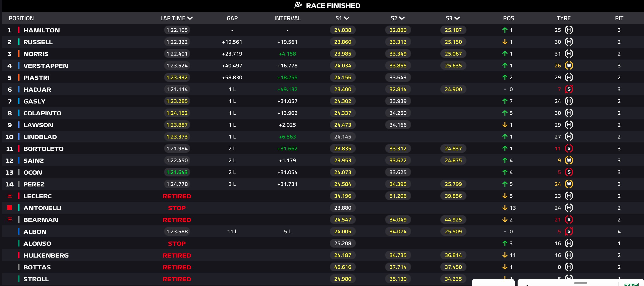Select the PIT column header
The height and width of the screenshot is (286, 644).
pos(619,18)
